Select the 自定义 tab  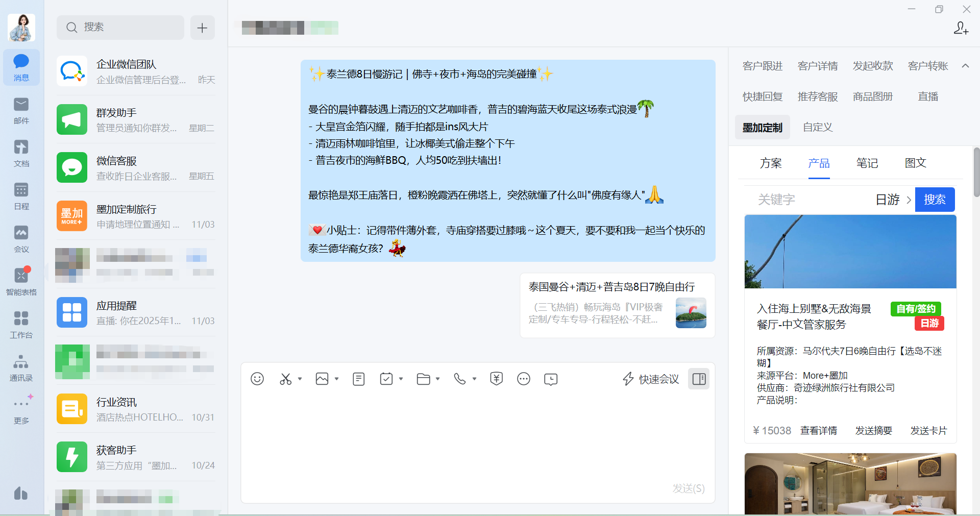pyautogui.click(x=818, y=127)
